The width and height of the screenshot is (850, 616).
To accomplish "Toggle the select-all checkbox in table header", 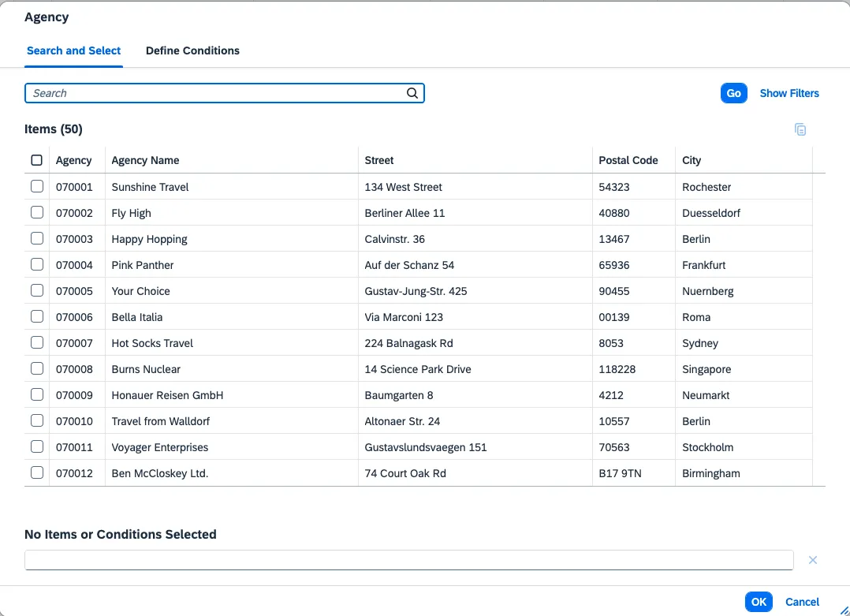I will [x=37, y=160].
